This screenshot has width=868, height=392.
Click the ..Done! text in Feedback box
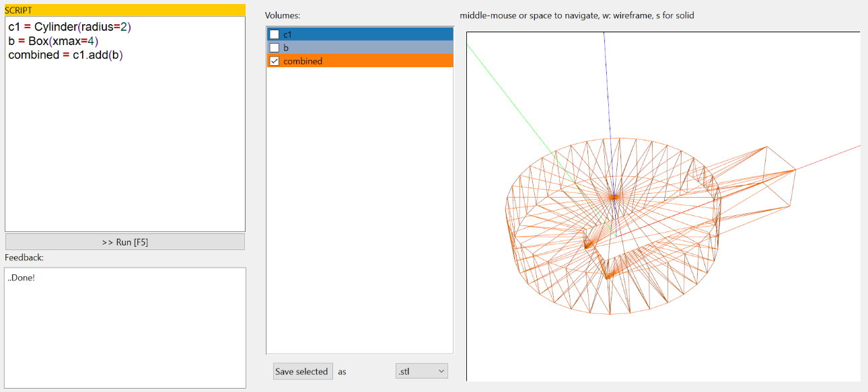click(22, 278)
